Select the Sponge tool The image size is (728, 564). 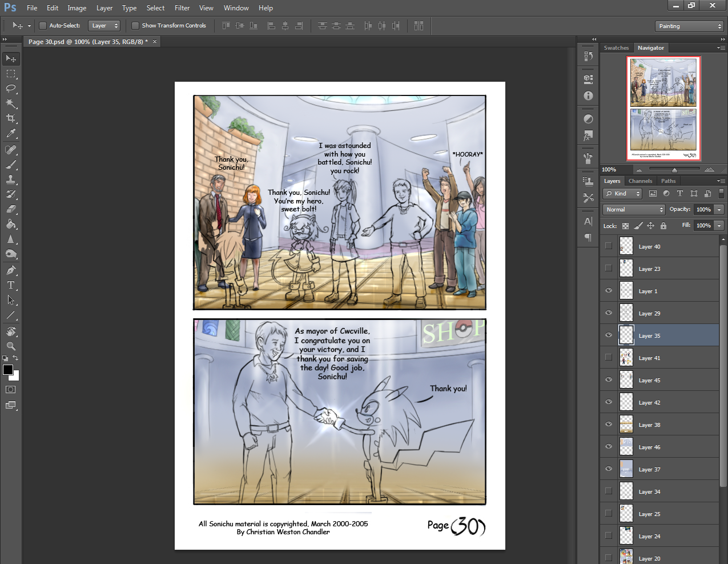point(11,254)
